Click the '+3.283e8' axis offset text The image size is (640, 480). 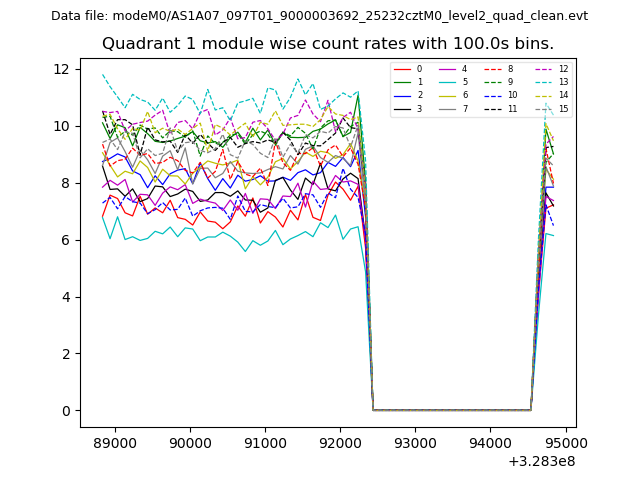(542, 461)
